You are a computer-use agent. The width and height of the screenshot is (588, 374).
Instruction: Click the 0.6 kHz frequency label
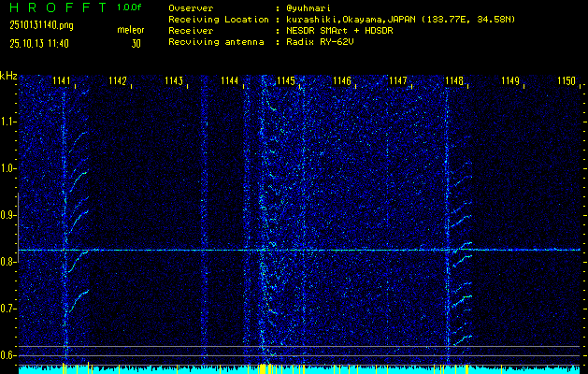tap(8, 354)
